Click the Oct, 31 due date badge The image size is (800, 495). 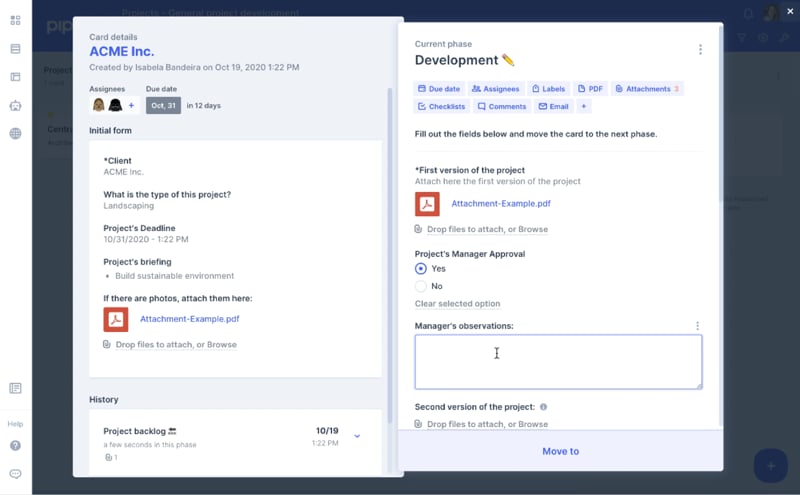tap(163, 105)
